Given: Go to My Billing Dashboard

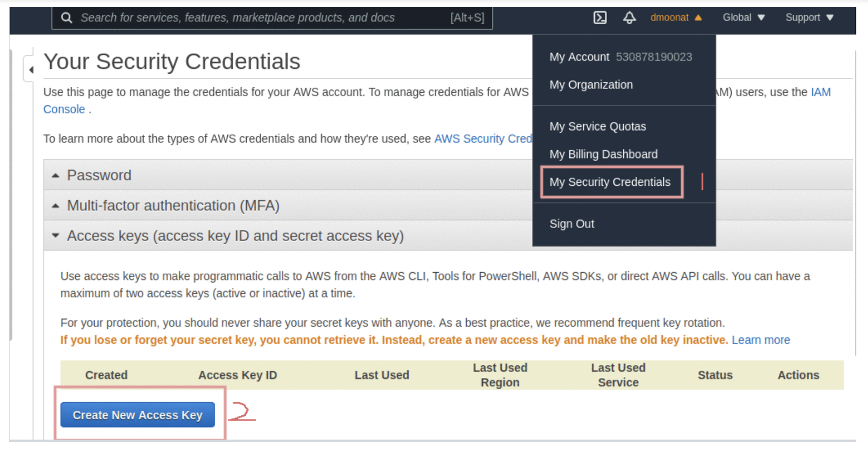Looking at the screenshot, I should pyautogui.click(x=603, y=154).
